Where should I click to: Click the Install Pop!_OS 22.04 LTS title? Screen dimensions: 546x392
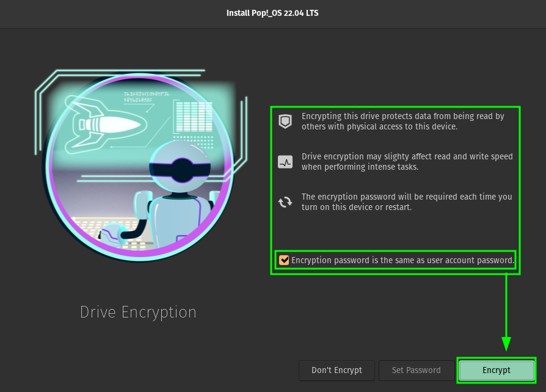tap(272, 13)
